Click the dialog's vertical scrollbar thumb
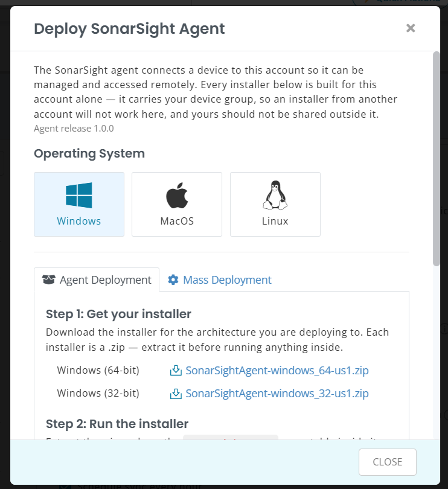The width and height of the screenshot is (448, 489). click(x=436, y=159)
